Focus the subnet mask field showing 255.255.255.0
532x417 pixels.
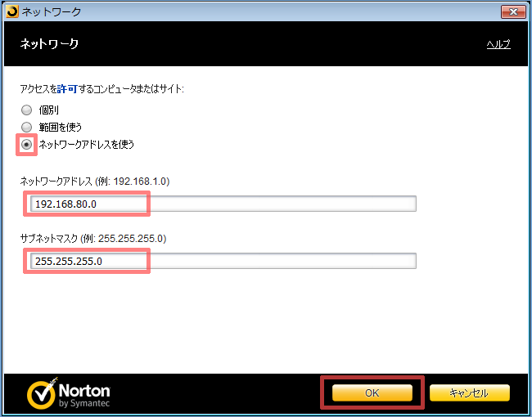(221, 261)
